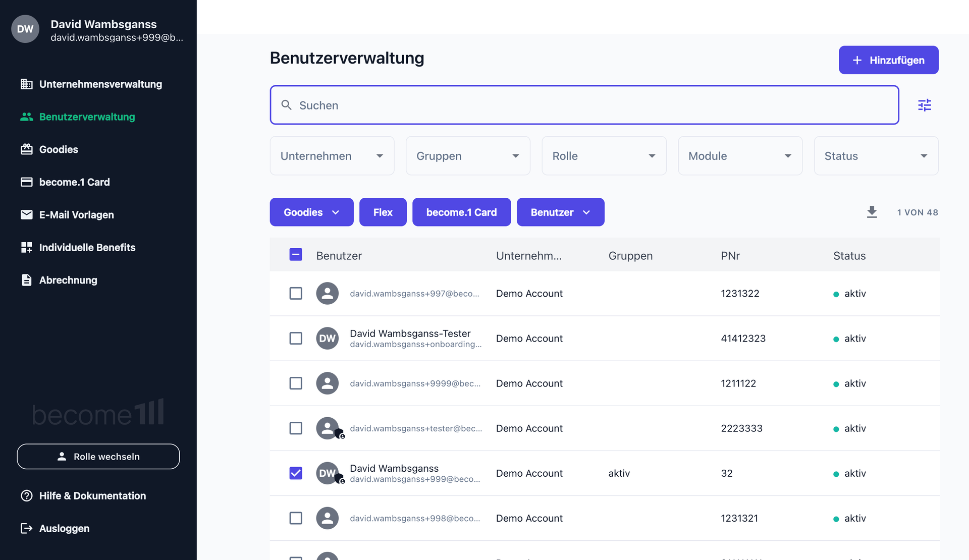The image size is (969, 560).
Task: Expand the Rolle filter dropdown
Action: 604,156
